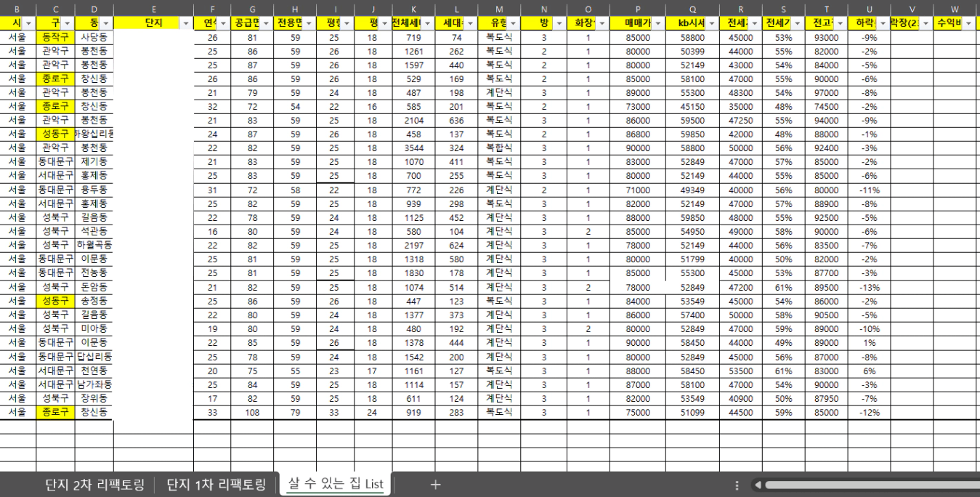The width and height of the screenshot is (980, 497).
Task: Open the 단지 column filter dropdown
Action: coord(187,23)
